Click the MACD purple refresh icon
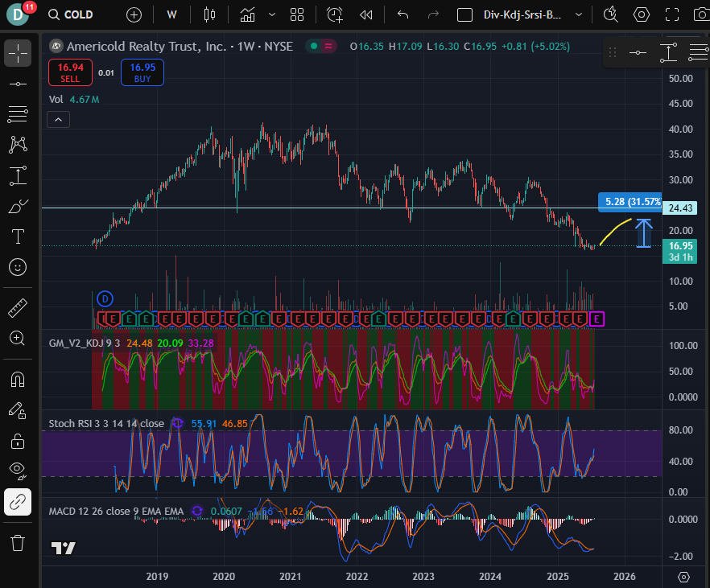The height and width of the screenshot is (588, 710). [x=197, y=511]
